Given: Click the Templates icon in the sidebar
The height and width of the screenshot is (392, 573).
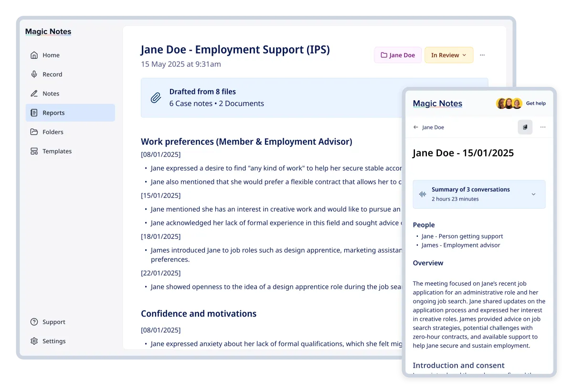Looking at the screenshot, I should (x=34, y=151).
